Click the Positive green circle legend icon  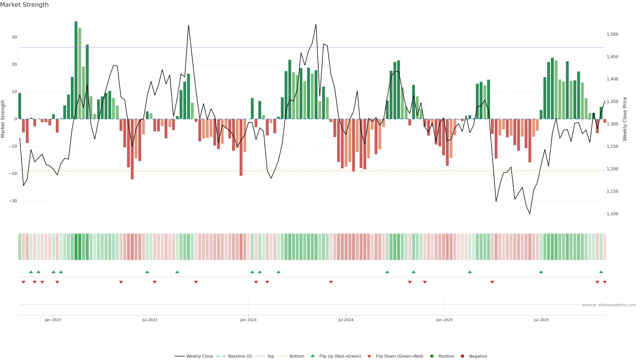coord(432,356)
